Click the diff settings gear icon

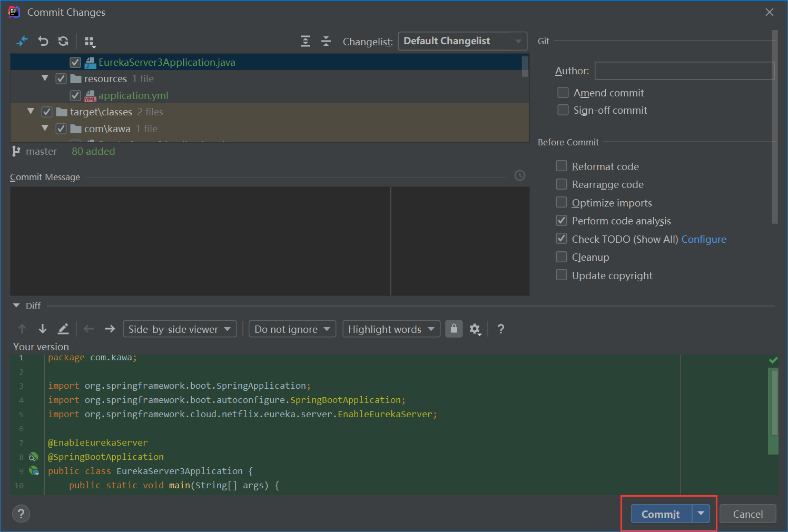pyautogui.click(x=475, y=329)
